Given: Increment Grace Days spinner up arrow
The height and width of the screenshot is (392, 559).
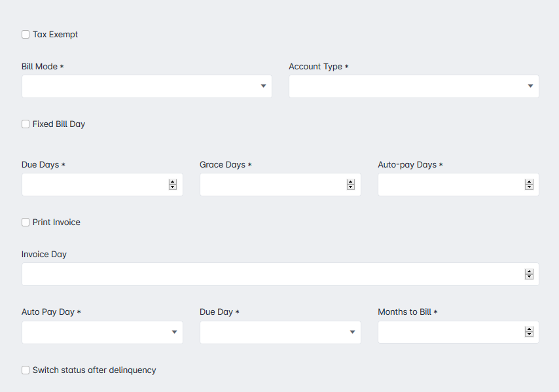Looking at the screenshot, I should point(350,182).
